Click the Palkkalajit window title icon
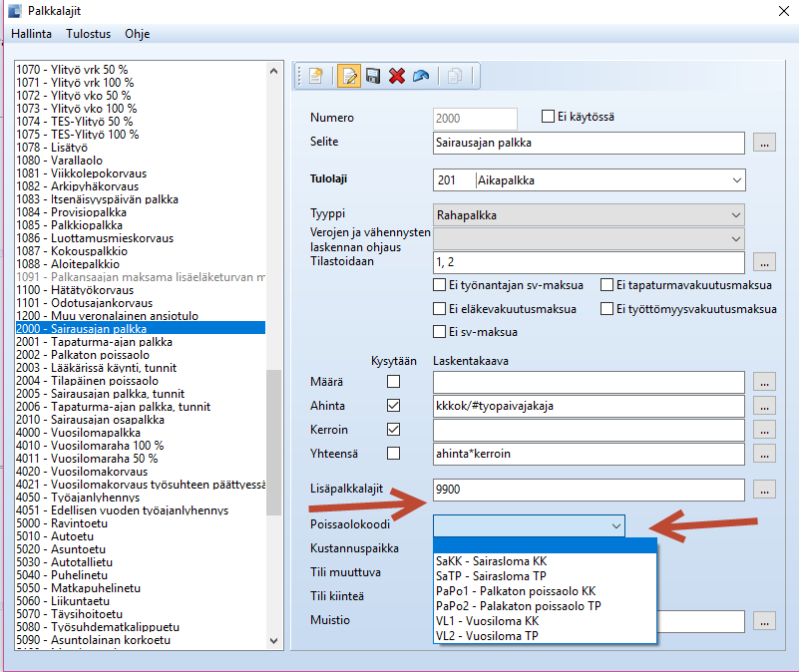The height and width of the screenshot is (672, 799). click(15, 11)
